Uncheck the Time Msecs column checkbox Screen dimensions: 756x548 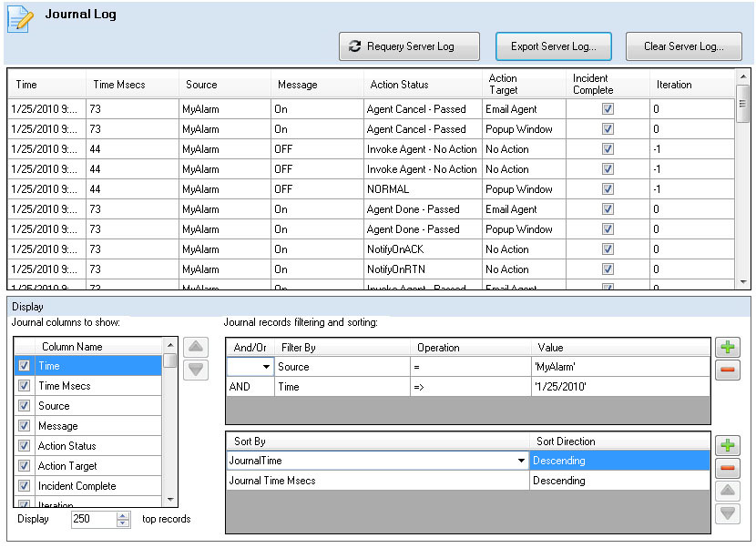click(25, 386)
